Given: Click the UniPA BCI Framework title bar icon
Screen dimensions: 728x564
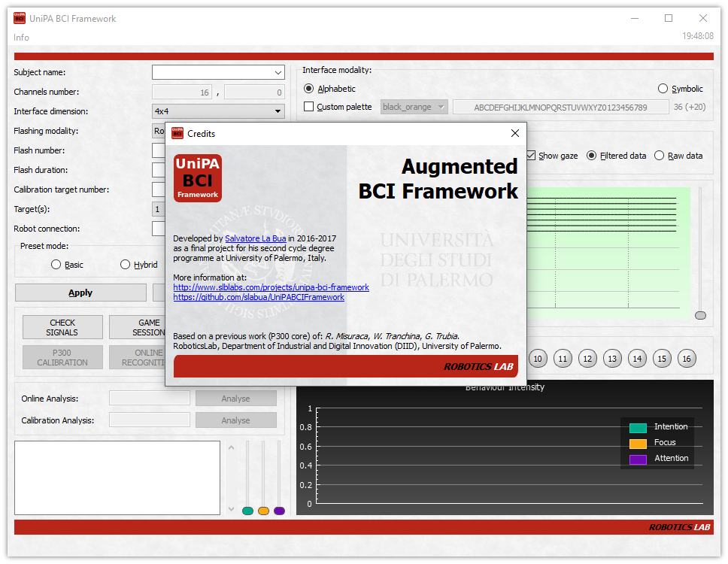Looking at the screenshot, I should coord(20,18).
